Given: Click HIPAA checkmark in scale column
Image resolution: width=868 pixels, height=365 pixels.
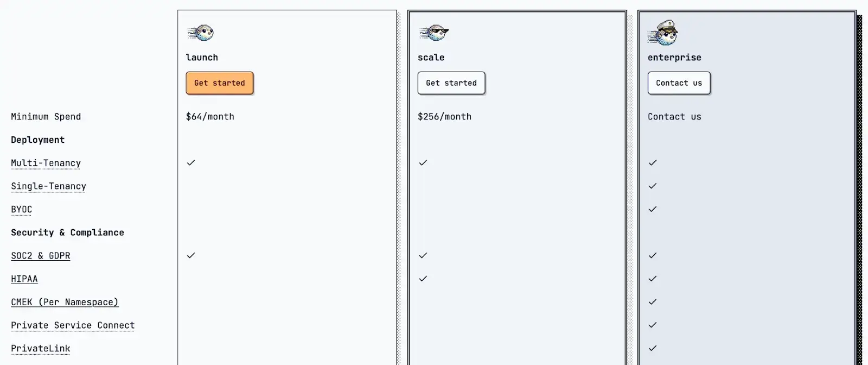Looking at the screenshot, I should point(423,279).
